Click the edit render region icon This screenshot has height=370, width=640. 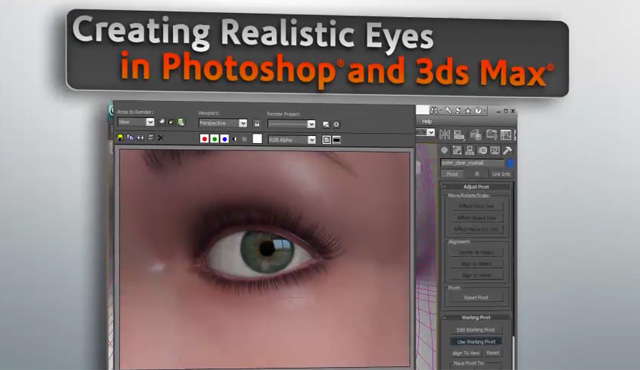pos(162,122)
